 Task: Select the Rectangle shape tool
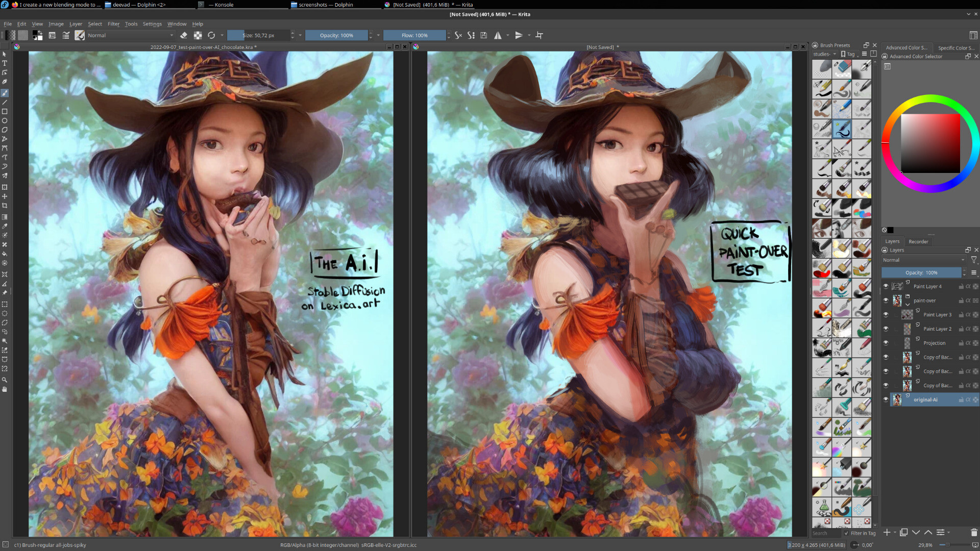5,111
